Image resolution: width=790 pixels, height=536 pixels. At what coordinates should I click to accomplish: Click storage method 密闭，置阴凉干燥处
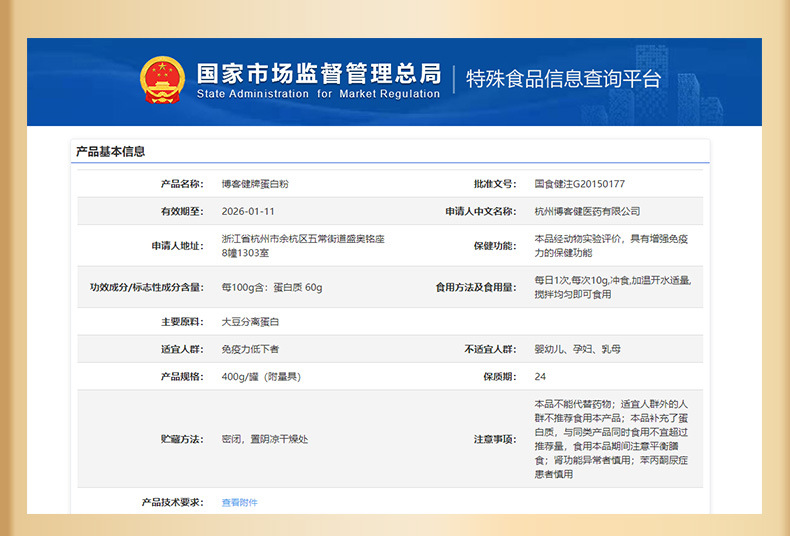tap(265, 439)
